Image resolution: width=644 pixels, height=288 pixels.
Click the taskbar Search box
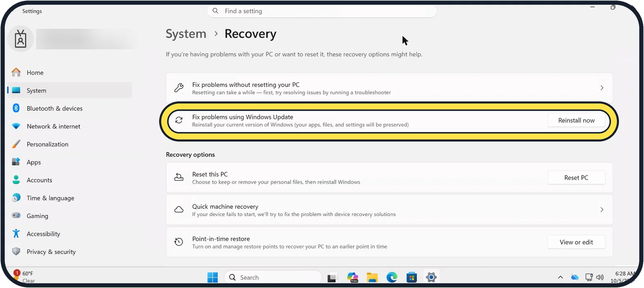coord(273,277)
